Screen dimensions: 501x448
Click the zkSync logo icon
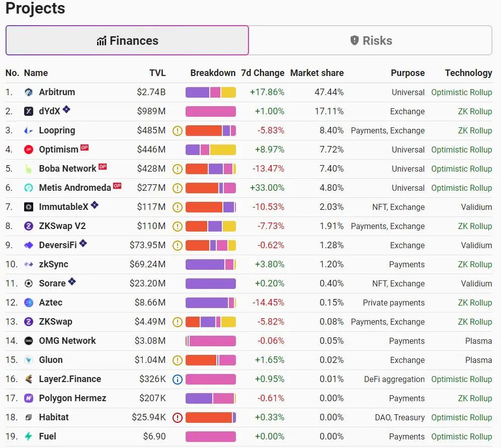(29, 264)
